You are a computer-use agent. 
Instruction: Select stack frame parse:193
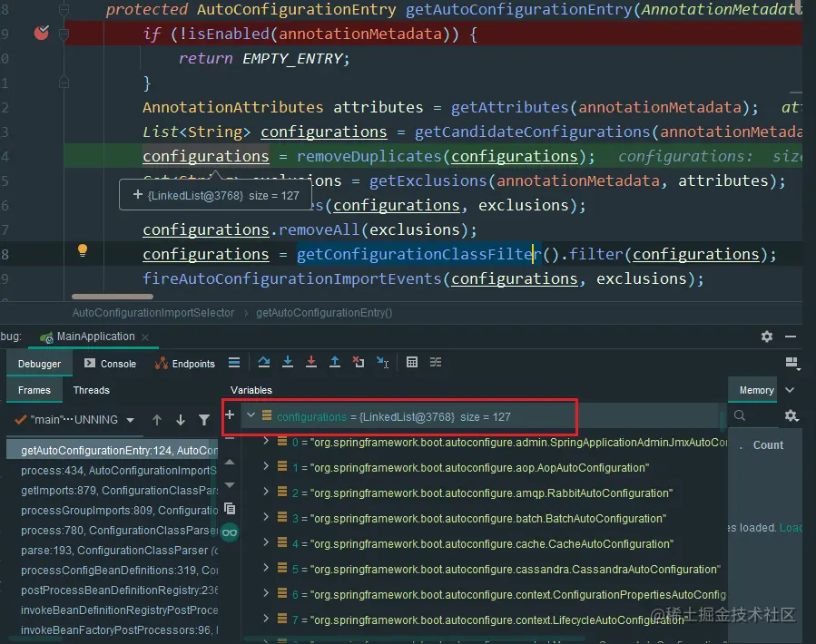[x=113, y=551]
